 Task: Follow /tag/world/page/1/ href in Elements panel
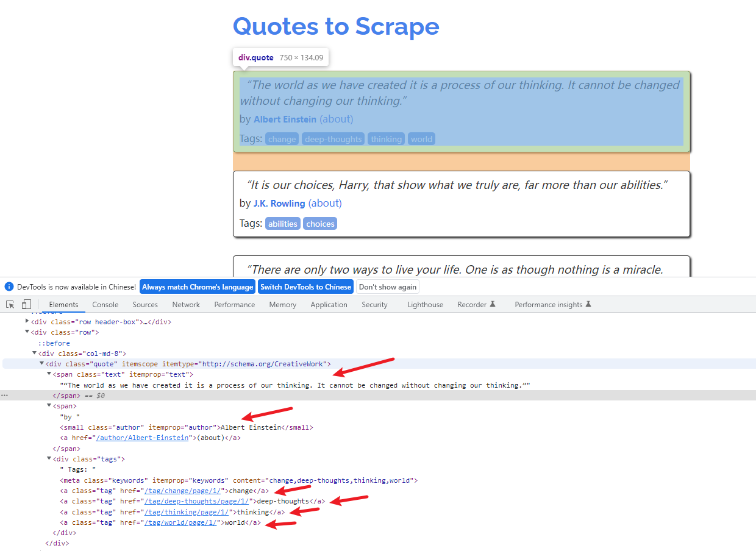pyautogui.click(x=181, y=522)
